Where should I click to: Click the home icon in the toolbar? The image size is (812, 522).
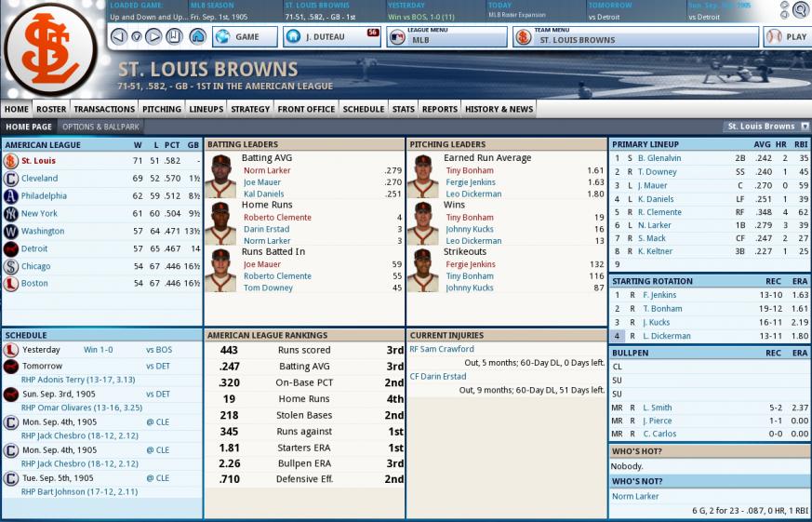pos(197,36)
